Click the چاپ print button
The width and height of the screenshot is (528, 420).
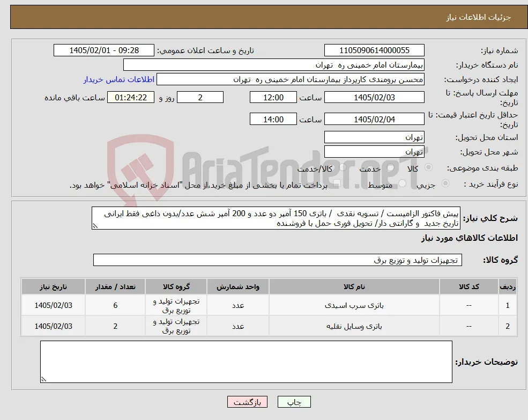pos(294,402)
